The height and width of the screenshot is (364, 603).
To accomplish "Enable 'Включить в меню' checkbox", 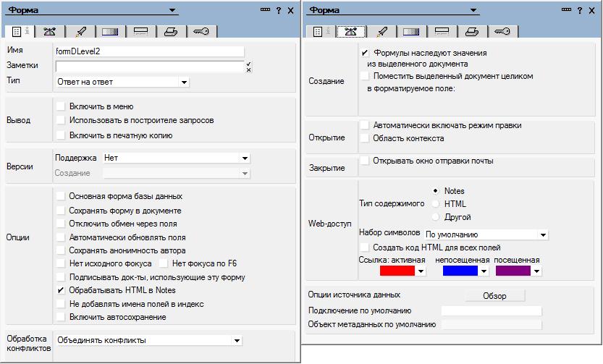I will point(61,106).
